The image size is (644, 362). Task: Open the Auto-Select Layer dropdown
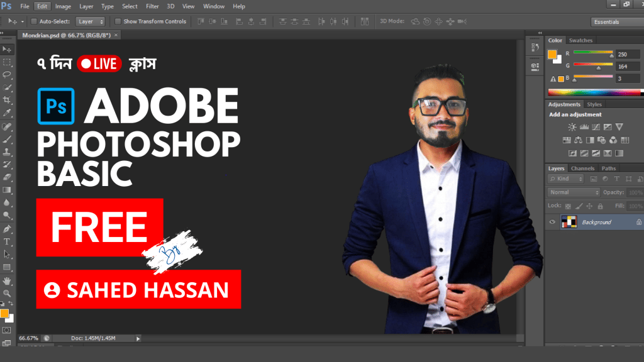coord(91,21)
